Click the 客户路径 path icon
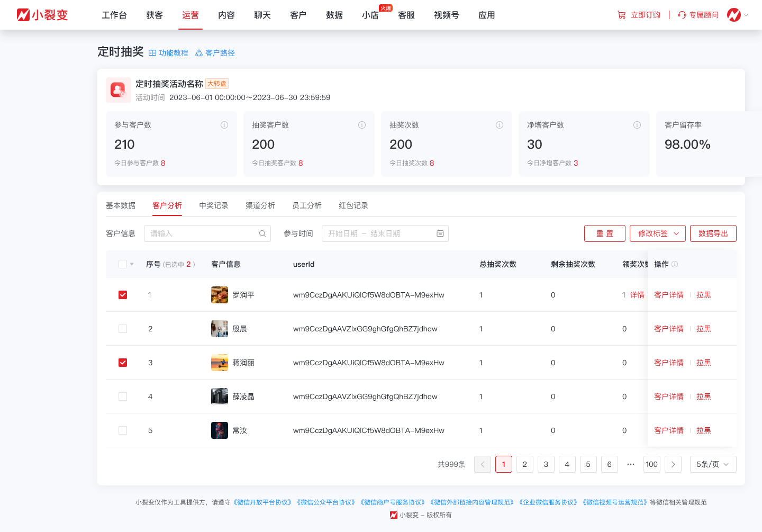 (x=199, y=53)
